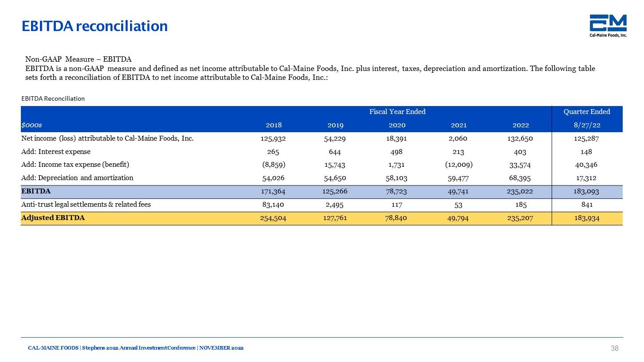This screenshot has width=644, height=362.
Task: Click the 8/27/22 column header
Action: (x=586, y=126)
